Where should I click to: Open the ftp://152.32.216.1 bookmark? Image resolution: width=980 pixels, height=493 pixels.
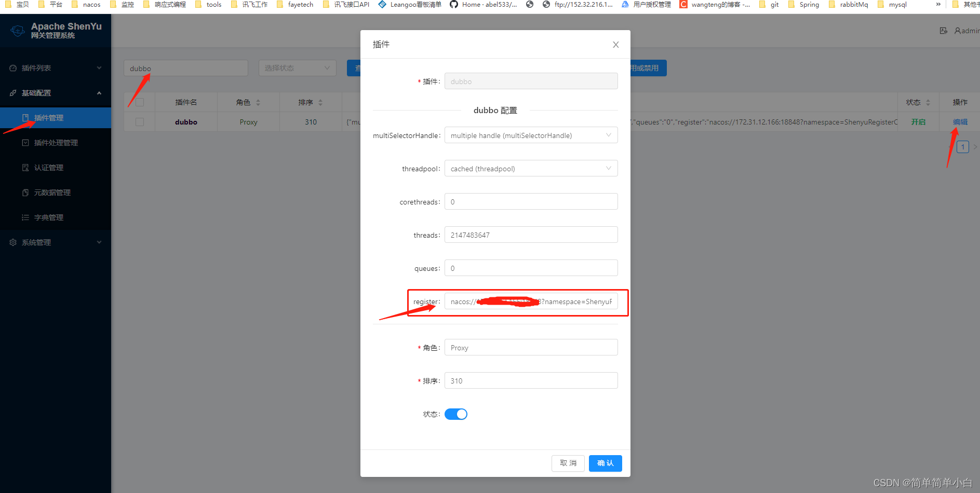pos(578,5)
